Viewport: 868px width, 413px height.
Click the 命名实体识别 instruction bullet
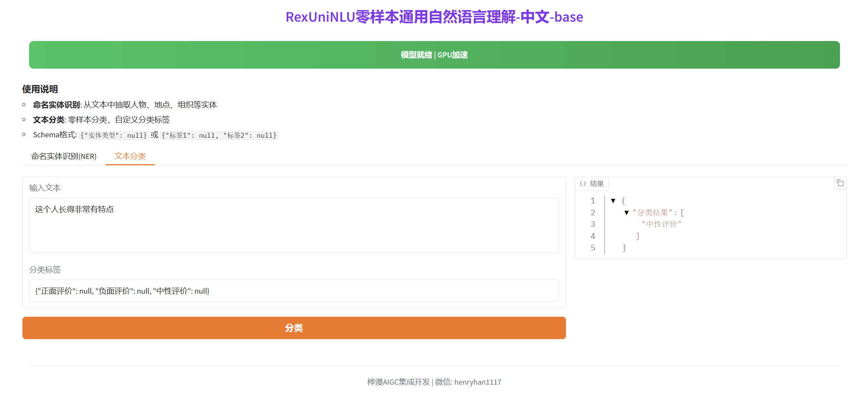point(125,105)
